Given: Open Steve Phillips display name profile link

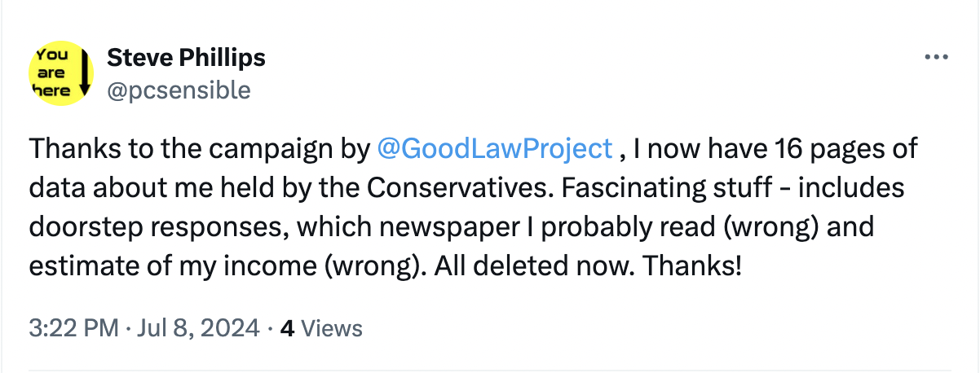Looking at the screenshot, I should (x=186, y=58).
